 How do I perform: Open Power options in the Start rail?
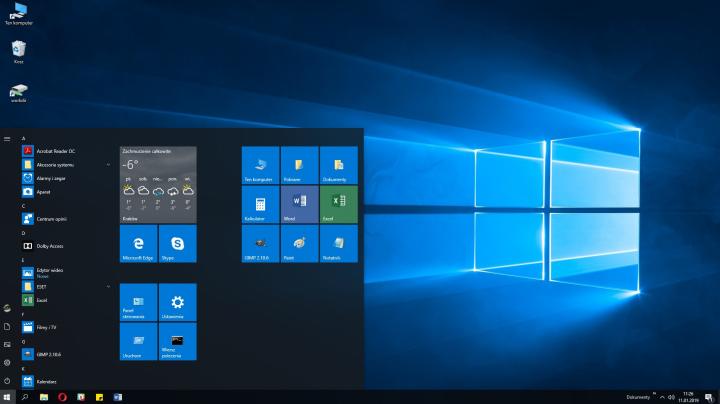pyautogui.click(x=7, y=381)
